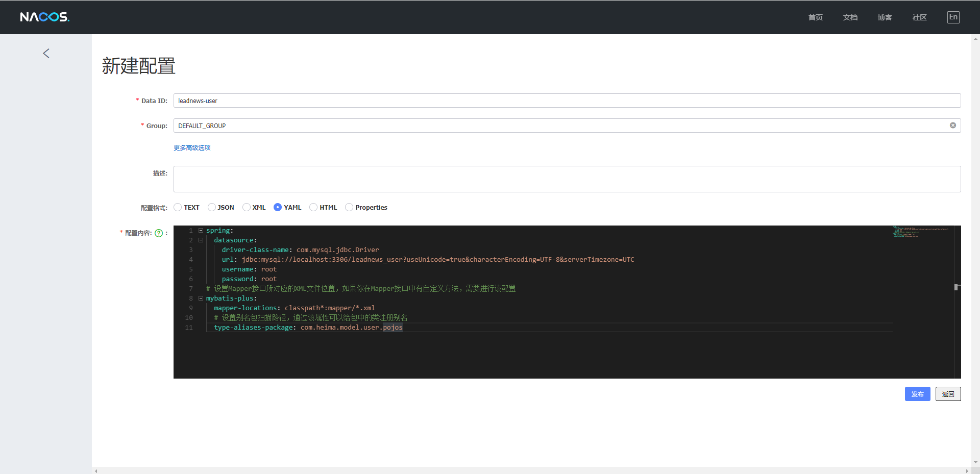This screenshot has height=474, width=980.
Task: Collapse the datasource block fold marker
Action: click(x=201, y=240)
